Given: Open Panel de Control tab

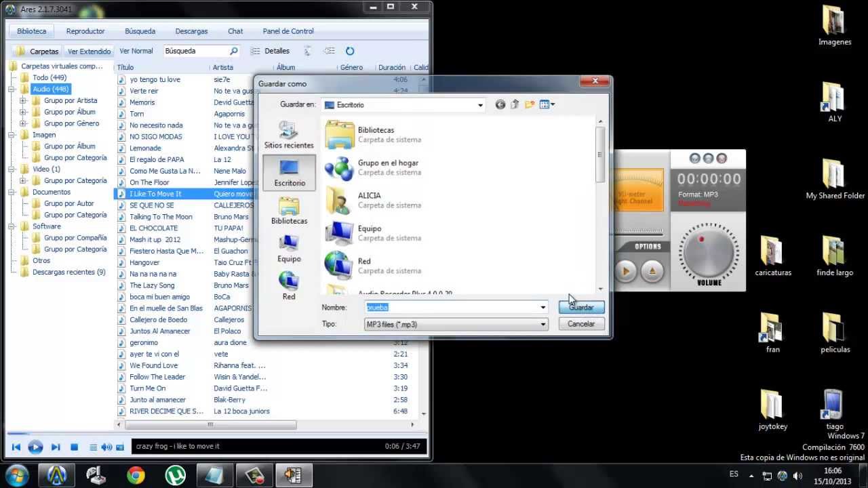Looking at the screenshot, I should pos(288,31).
